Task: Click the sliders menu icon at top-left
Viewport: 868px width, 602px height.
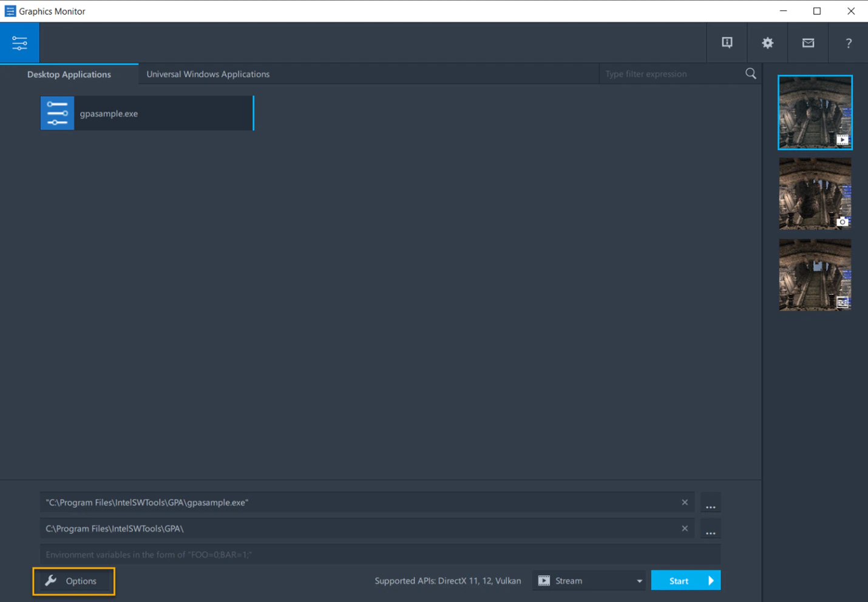Action: (19, 43)
